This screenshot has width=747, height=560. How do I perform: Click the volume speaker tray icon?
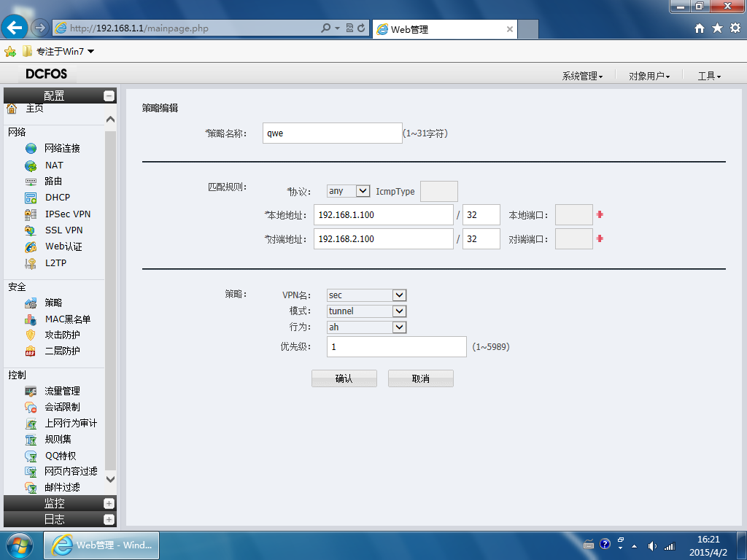[x=652, y=546]
